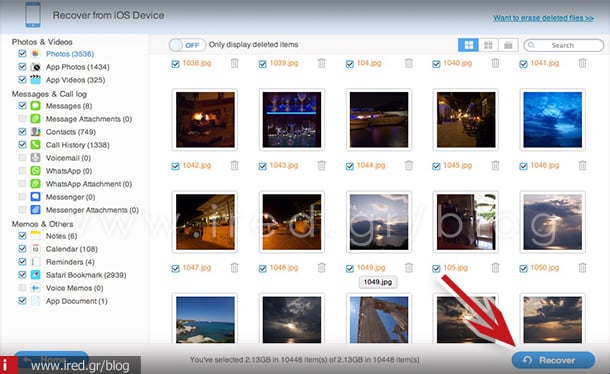Delete 1047.jpg with its trash icon

tap(234, 268)
